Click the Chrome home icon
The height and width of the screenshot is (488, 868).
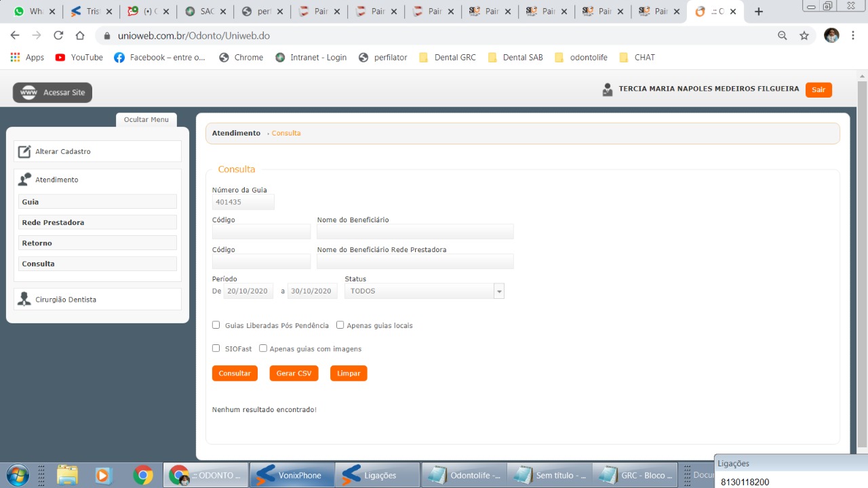(x=80, y=35)
